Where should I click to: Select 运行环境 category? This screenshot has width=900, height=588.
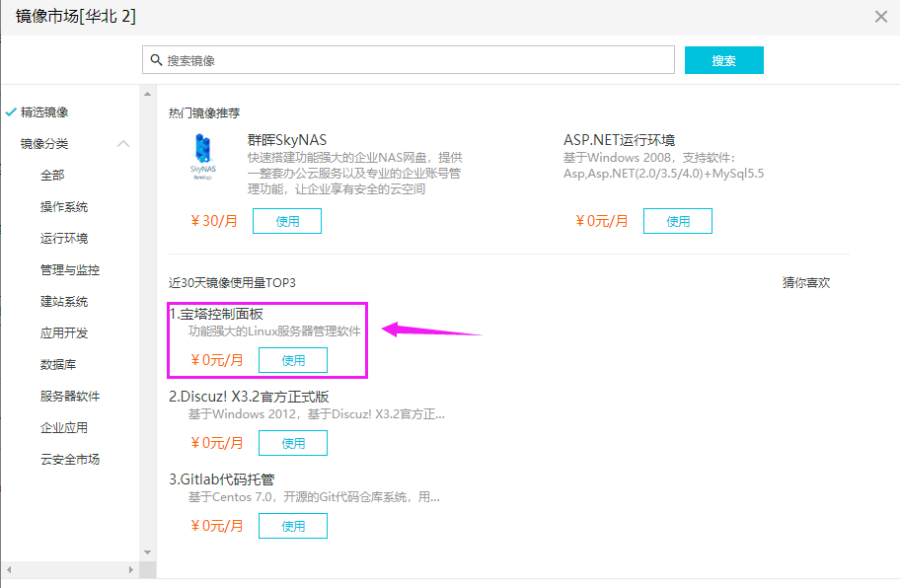(x=64, y=238)
